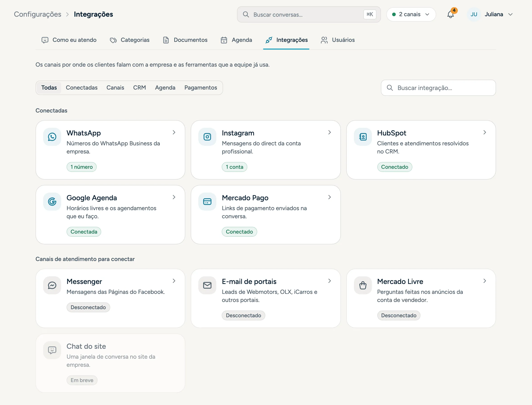Click the E-mail de portais envelope icon
The width and height of the screenshot is (532, 405).
tap(207, 285)
